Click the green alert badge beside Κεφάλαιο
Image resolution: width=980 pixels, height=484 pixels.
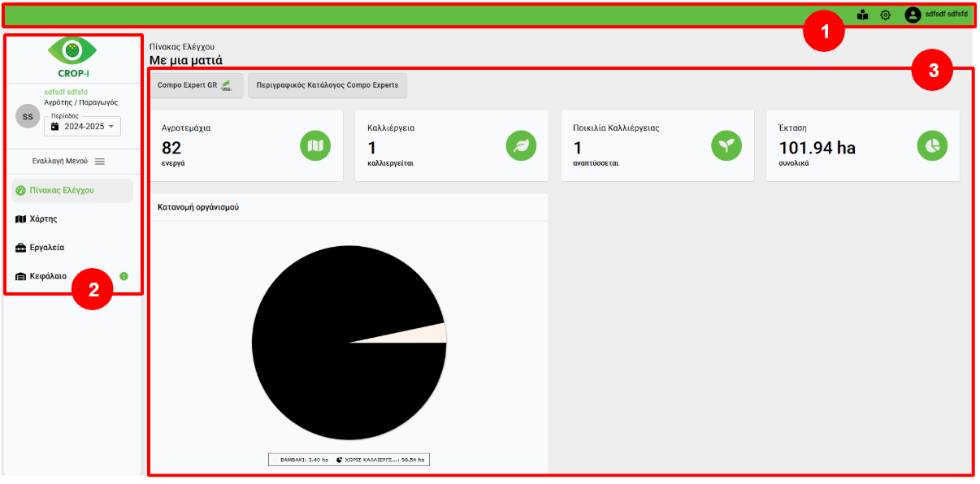tap(124, 276)
